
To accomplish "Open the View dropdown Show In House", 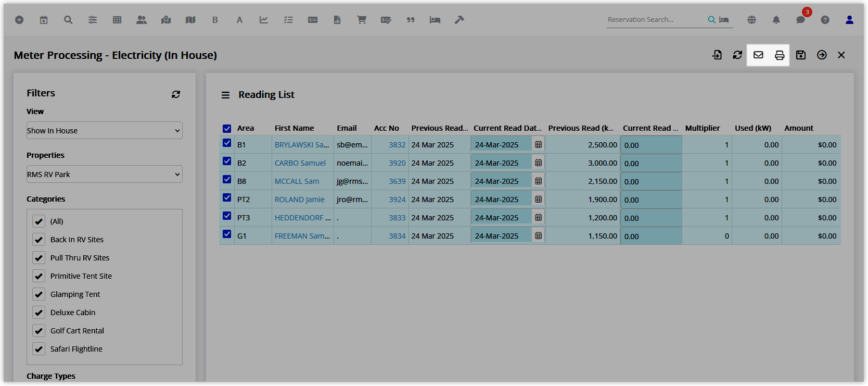I will [x=105, y=130].
